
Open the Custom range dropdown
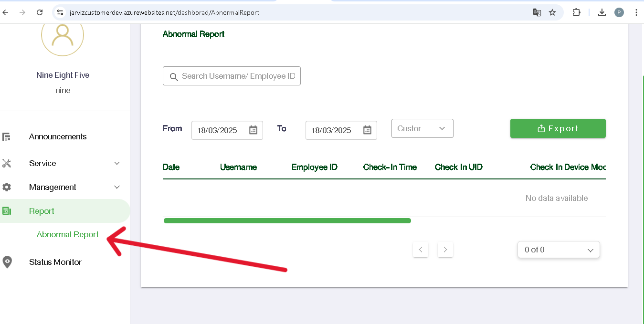tap(422, 128)
